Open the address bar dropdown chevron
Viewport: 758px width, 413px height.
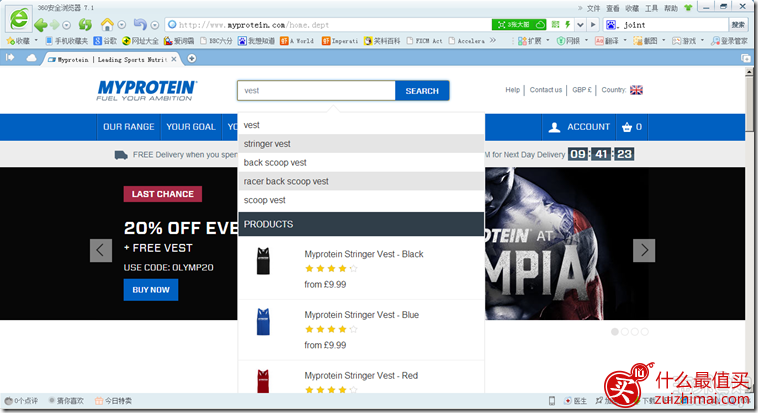581,25
